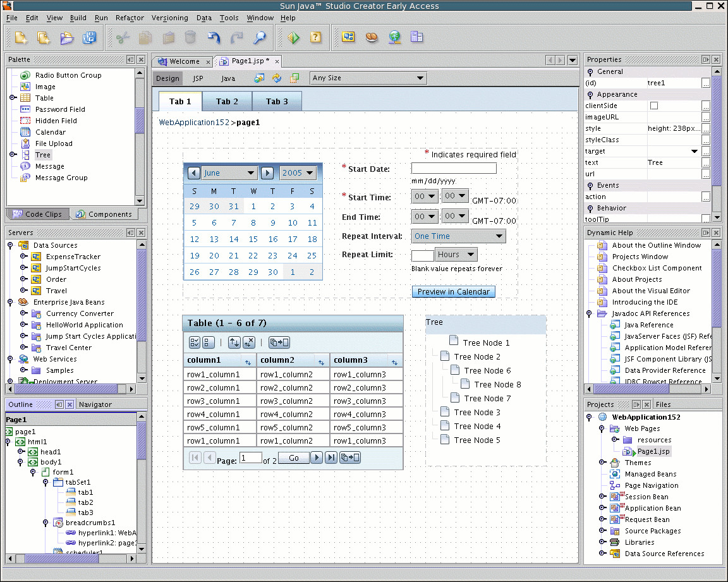Click the Go button in Table footer

pos(293,458)
